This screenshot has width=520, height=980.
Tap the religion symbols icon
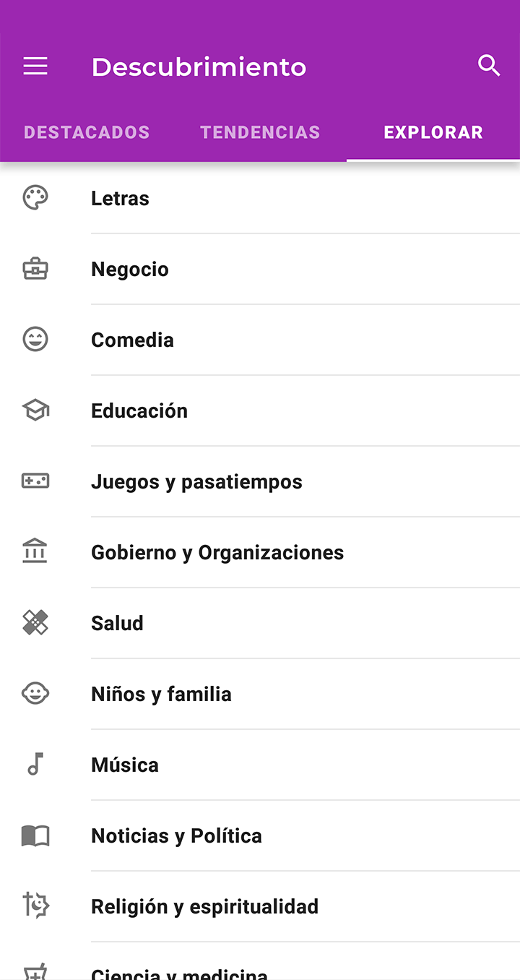pos(35,906)
